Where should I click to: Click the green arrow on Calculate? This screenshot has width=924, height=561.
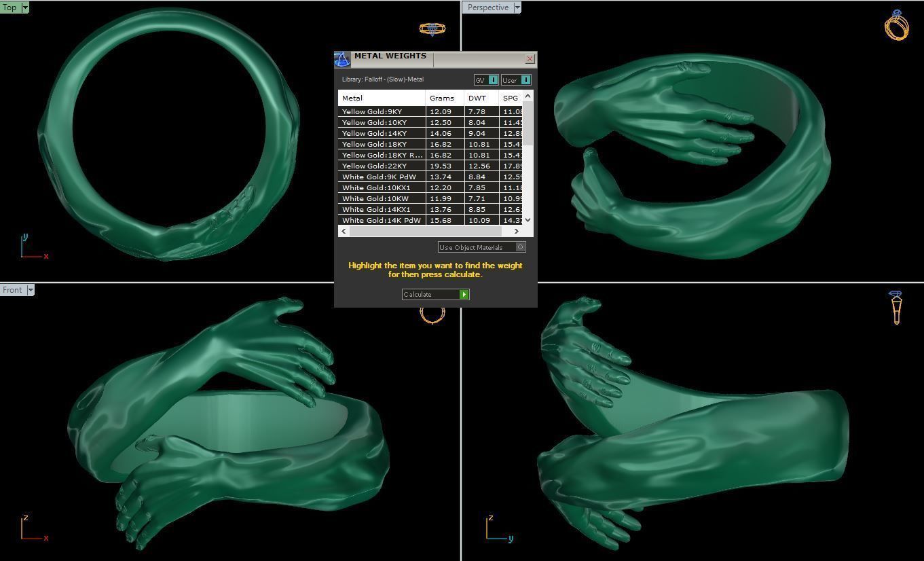click(464, 294)
